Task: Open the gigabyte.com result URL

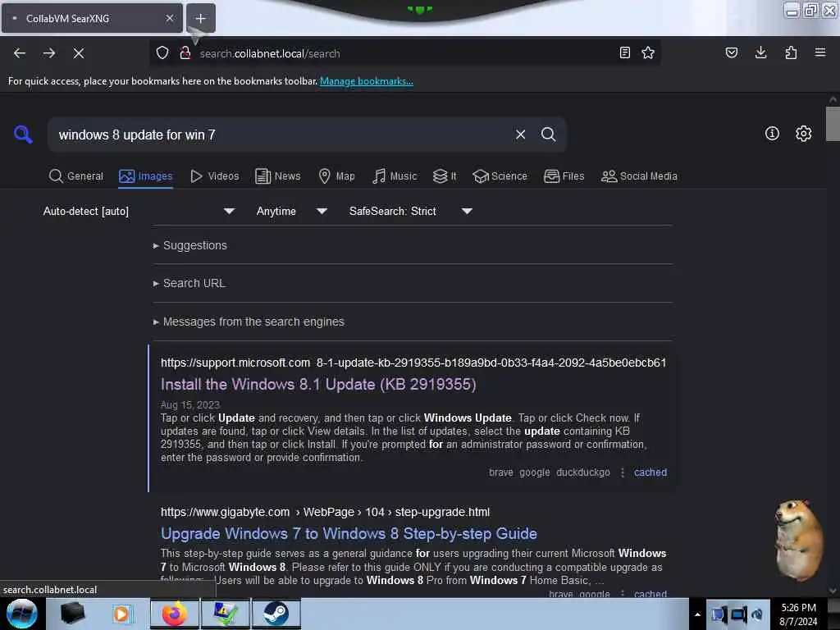Action: tap(325, 512)
